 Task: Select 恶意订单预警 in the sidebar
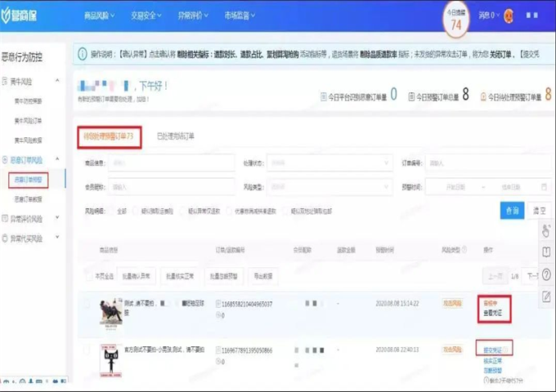point(28,180)
